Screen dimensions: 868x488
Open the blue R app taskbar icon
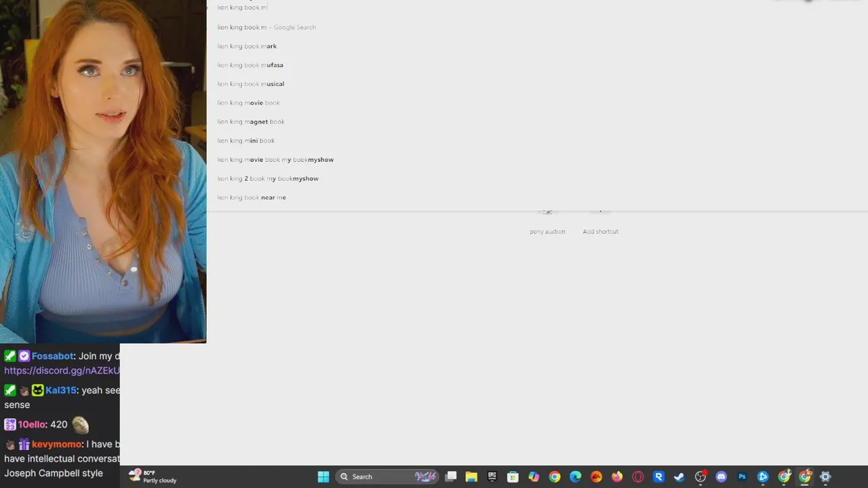pyautogui.click(x=658, y=476)
